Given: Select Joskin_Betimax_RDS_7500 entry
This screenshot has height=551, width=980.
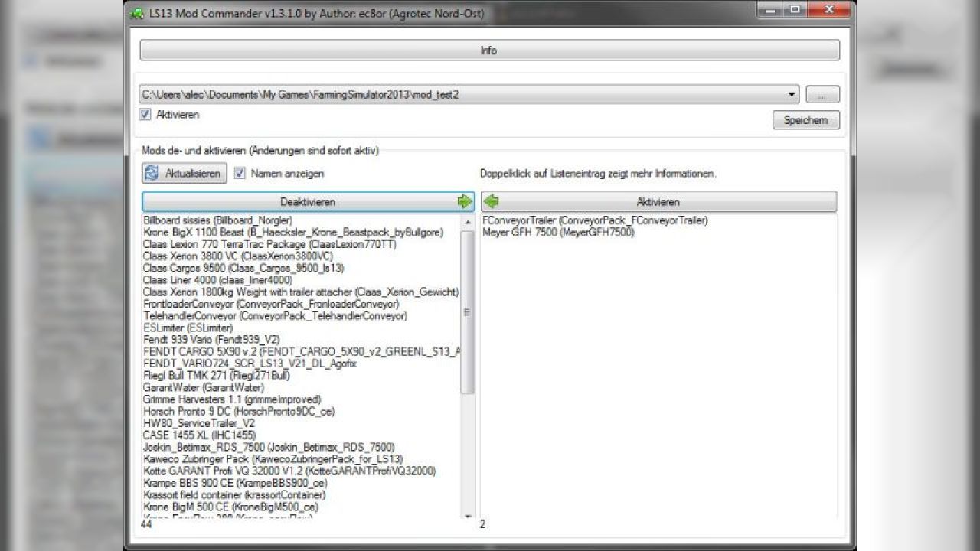Looking at the screenshot, I should click(269, 447).
